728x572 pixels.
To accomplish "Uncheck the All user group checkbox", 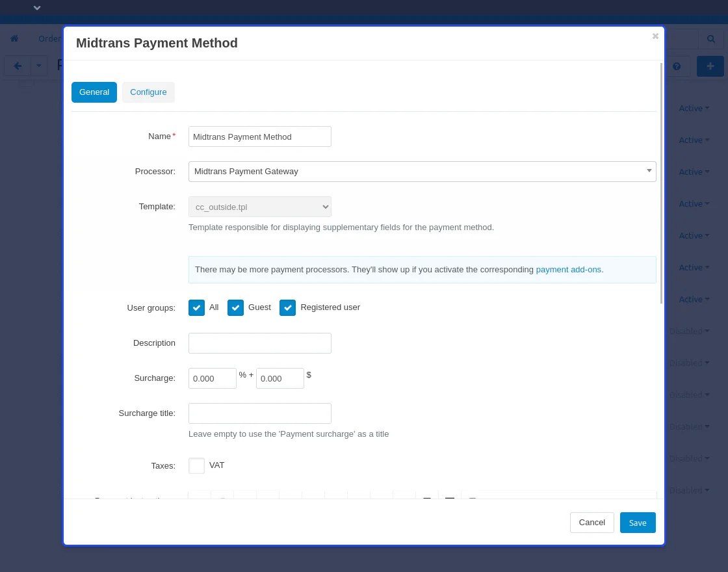I will click(196, 307).
